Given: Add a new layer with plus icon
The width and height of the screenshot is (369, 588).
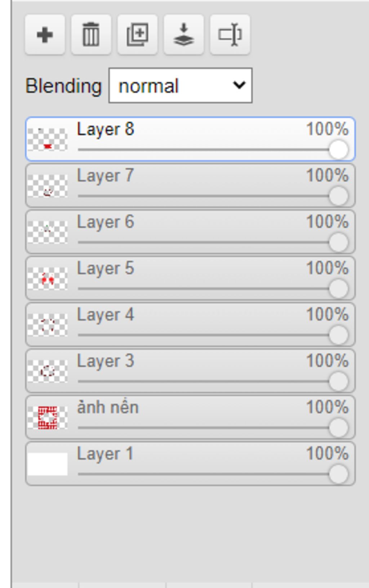Looking at the screenshot, I should pos(45,35).
